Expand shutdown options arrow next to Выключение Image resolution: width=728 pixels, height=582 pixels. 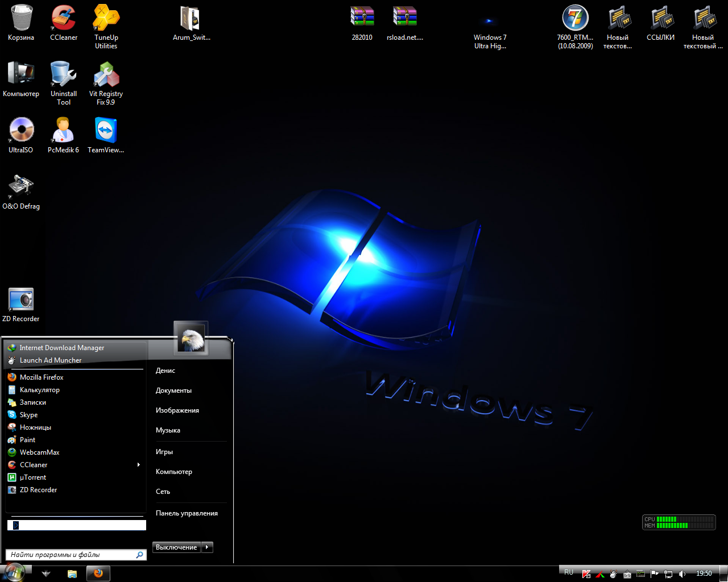207,547
